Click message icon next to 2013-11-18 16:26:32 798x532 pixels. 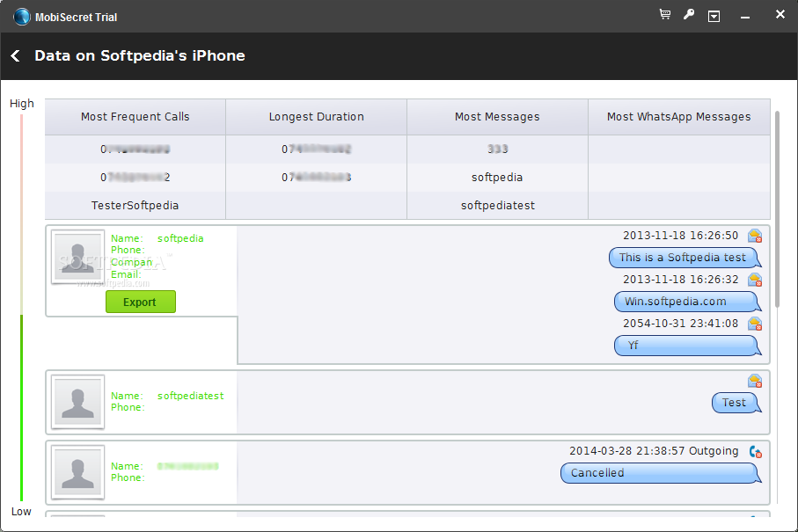click(x=755, y=280)
